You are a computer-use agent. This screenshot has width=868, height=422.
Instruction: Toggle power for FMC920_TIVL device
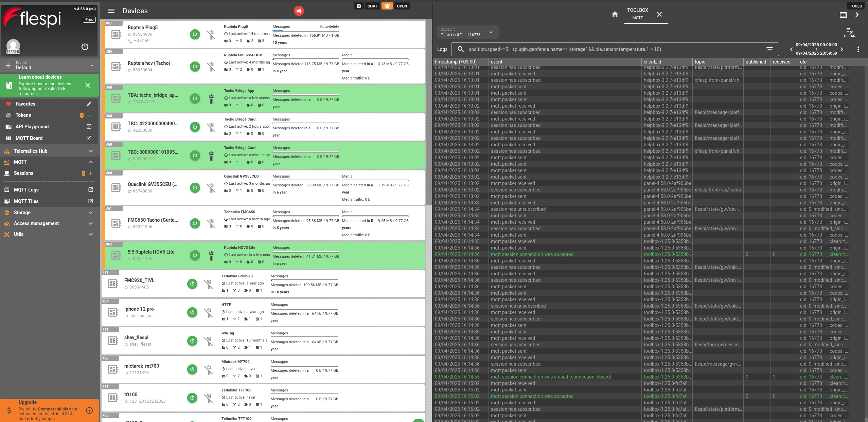192,283
